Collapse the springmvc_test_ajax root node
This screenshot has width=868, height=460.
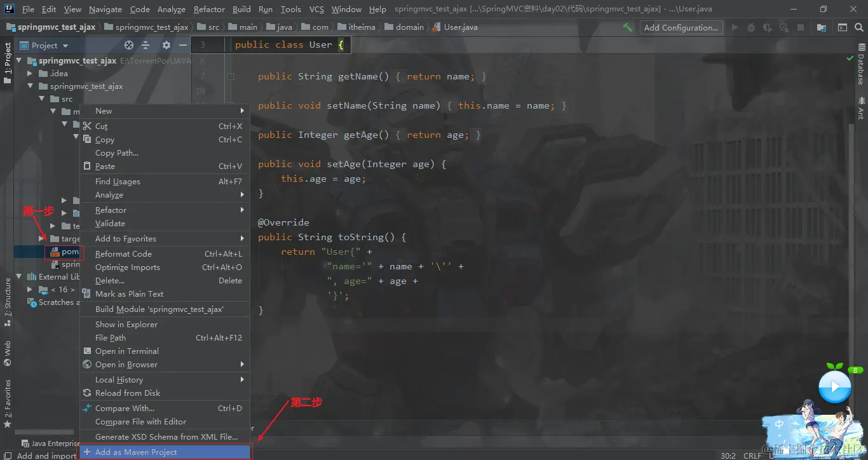(x=19, y=61)
